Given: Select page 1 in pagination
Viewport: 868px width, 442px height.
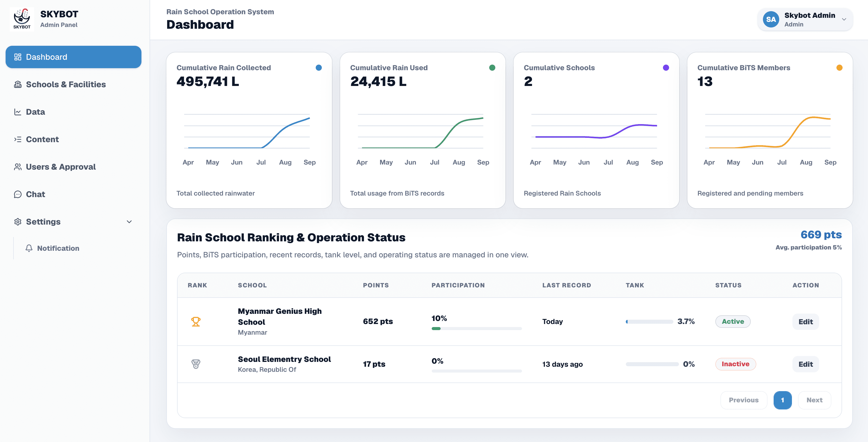Looking at the screenshot, I should [783, 400].
